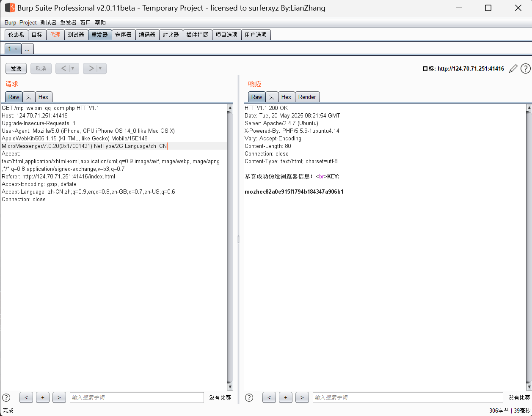Screen dimensions: 532x416
Task: Select the response Hex view tab
Action: click(286, 97)
